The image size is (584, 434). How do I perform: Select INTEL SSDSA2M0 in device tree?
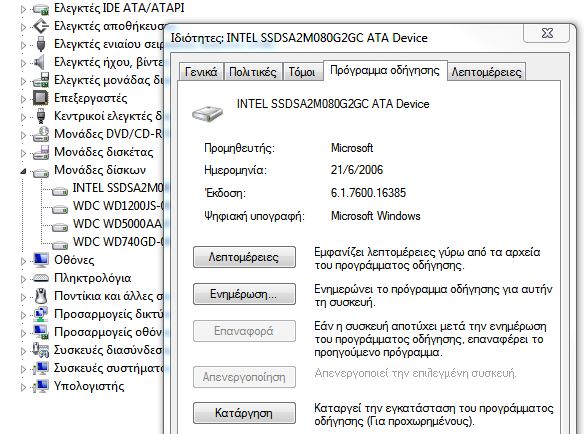[118, 188]
